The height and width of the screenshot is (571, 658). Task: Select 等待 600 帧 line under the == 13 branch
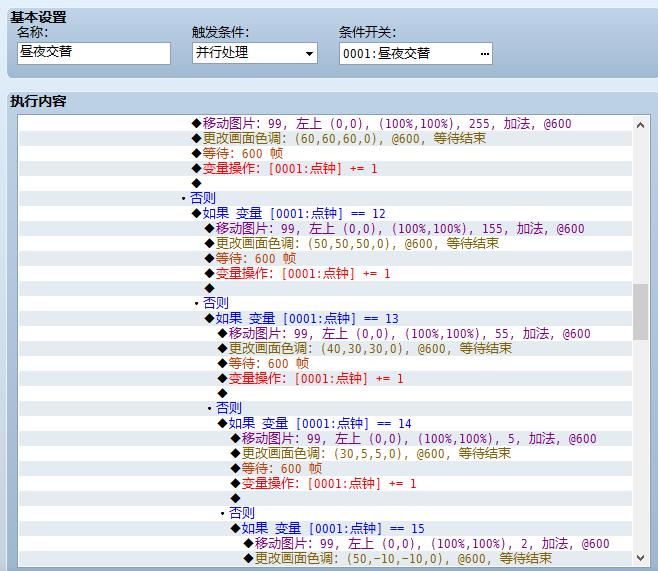pos(326,363)
